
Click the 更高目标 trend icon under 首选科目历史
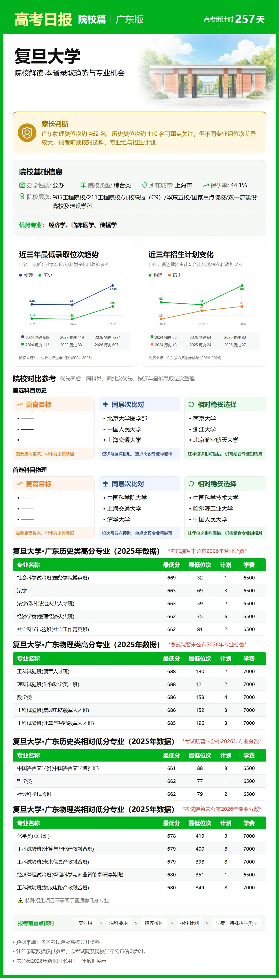pos(19,405)
